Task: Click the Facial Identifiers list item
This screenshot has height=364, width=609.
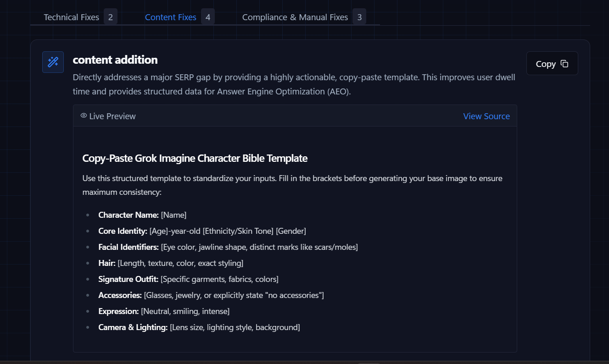Action: [228, 247]
